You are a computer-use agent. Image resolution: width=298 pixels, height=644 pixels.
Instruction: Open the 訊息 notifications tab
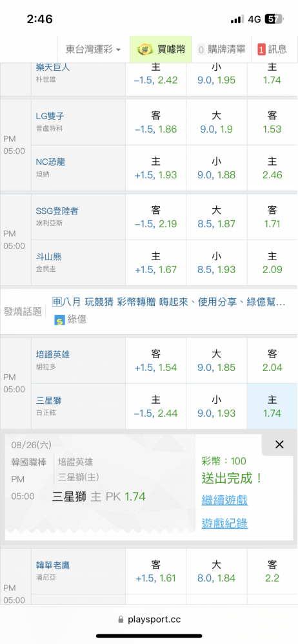coord(272,50)
